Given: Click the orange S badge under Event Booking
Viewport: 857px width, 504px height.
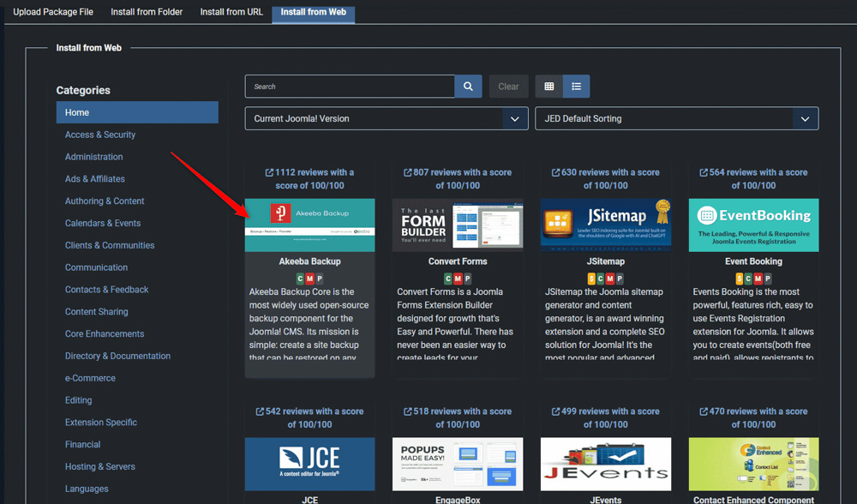Looking at the screenshot, I should (x=740, y=278).
